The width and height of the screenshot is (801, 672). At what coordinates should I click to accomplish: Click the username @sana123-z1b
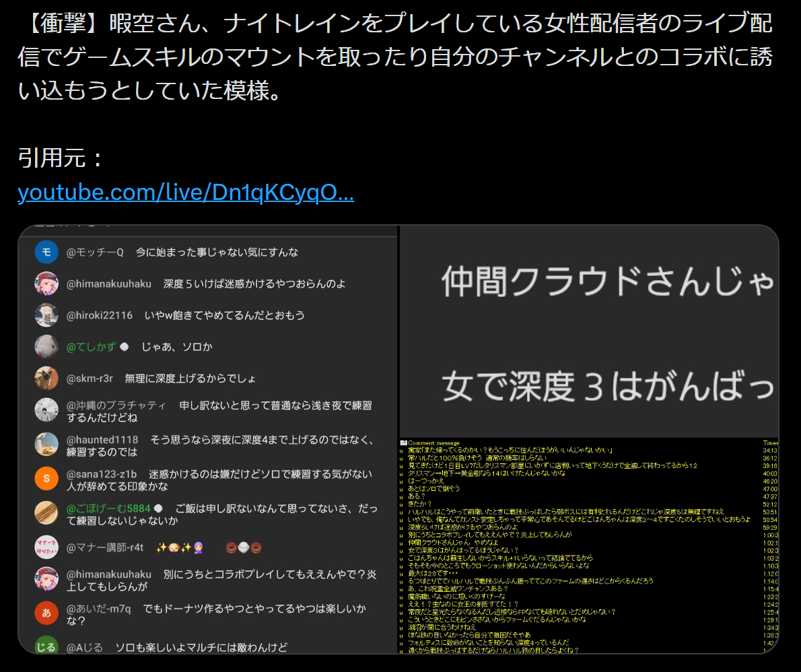(x=102, y=474)
